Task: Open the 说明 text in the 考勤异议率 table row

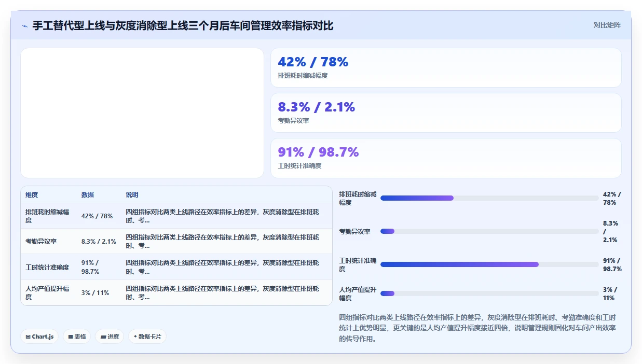Action: 223,242
